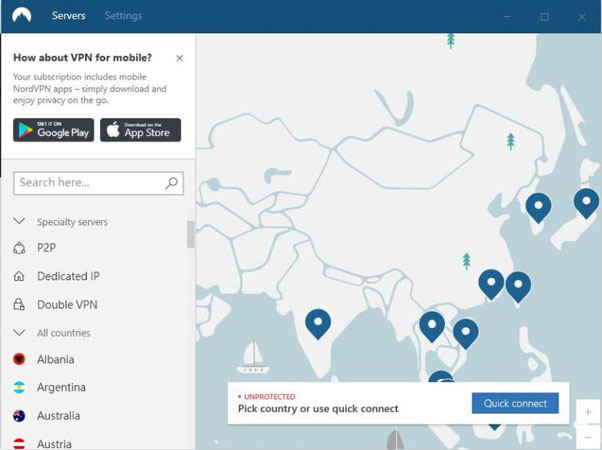Collapse the Specialty servers section
Image resolution: width=602 pixels, height=450 pixels.
pos(19,222)
